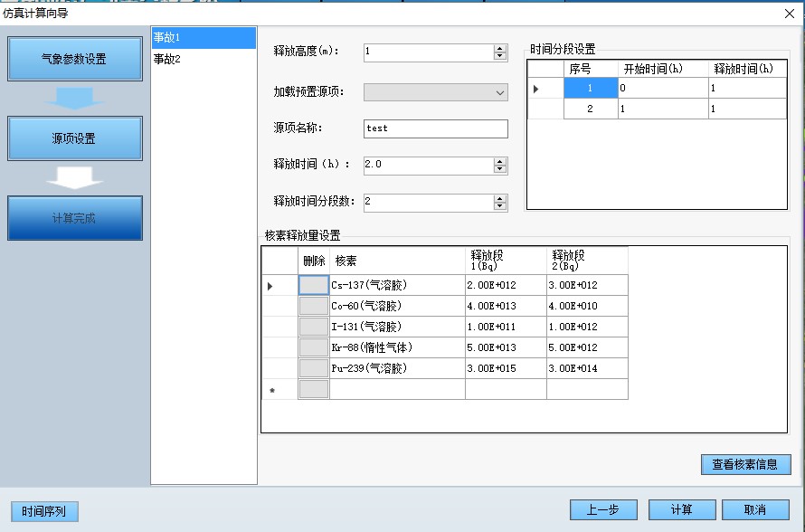This screenshot has height=532, width=805.
Task: Select Cs-137 释放段1 value cell
Action: (x=506, y=285)
